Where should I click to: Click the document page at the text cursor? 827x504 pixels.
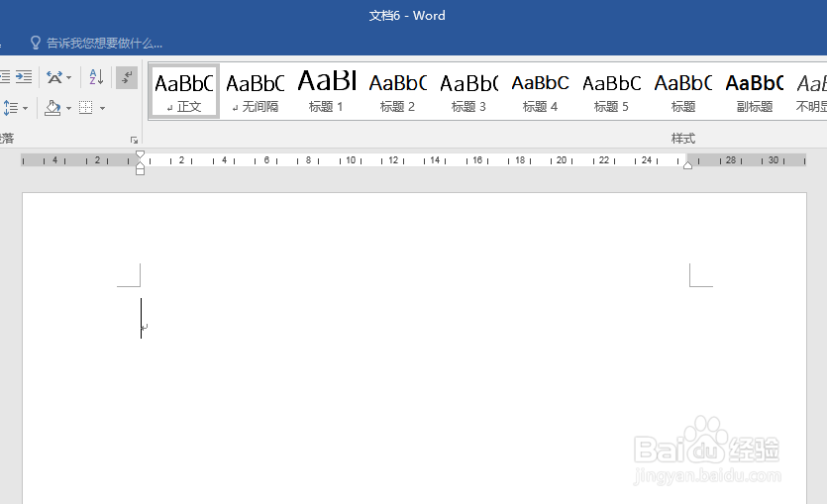pos(142,318)
